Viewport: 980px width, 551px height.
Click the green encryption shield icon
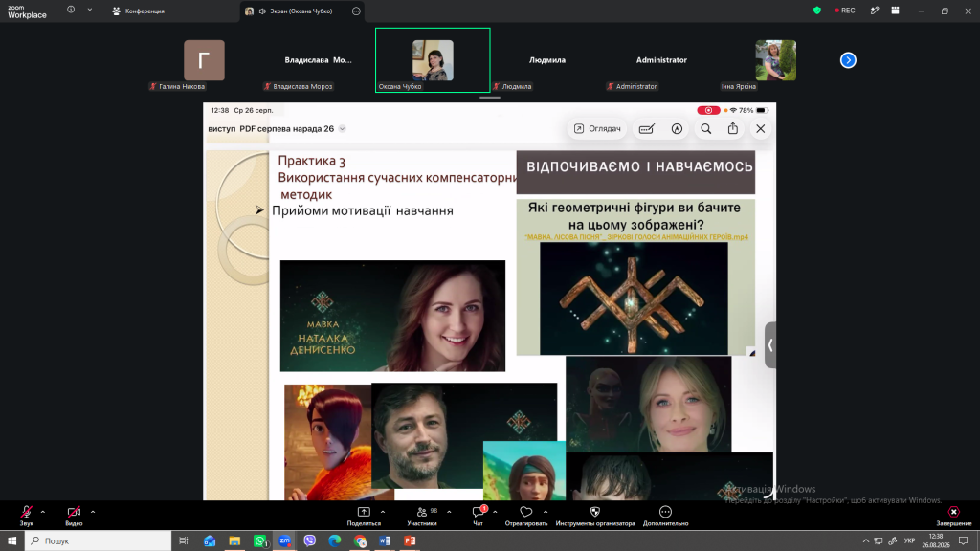(x=817, y=11)
